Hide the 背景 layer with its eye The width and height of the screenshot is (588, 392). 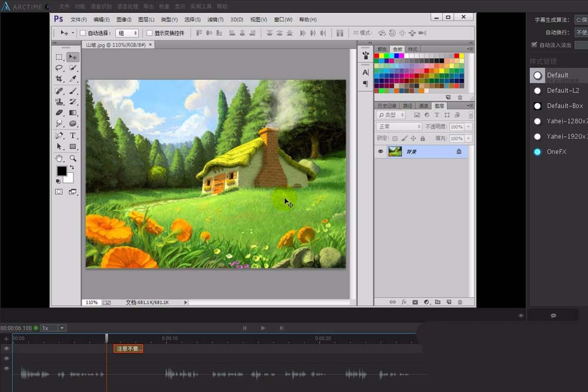click(x=380, y=152)
